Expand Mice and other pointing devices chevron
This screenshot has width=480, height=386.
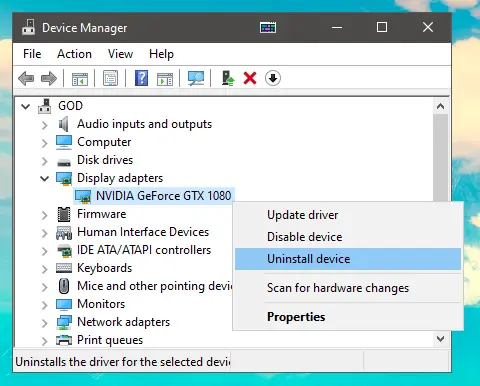45,287
